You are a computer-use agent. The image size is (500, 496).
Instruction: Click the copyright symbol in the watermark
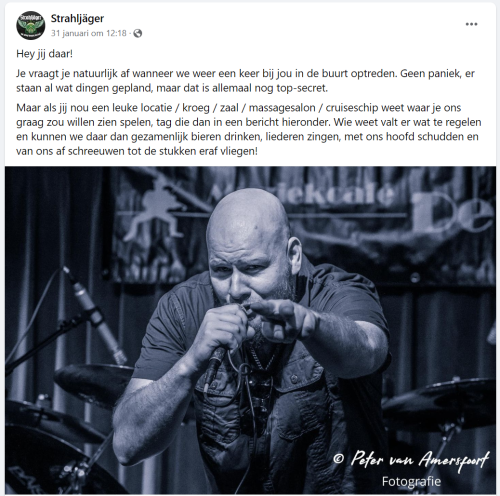click(x=338, y=459)
